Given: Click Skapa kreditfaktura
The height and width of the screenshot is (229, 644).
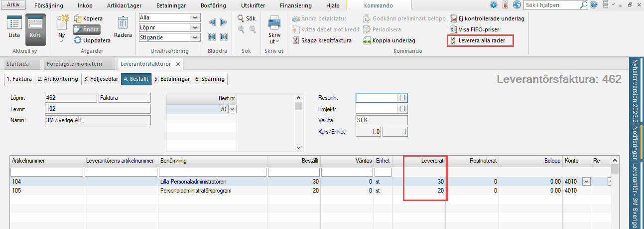Looking at the screenshot, I should tap(326, 40).
